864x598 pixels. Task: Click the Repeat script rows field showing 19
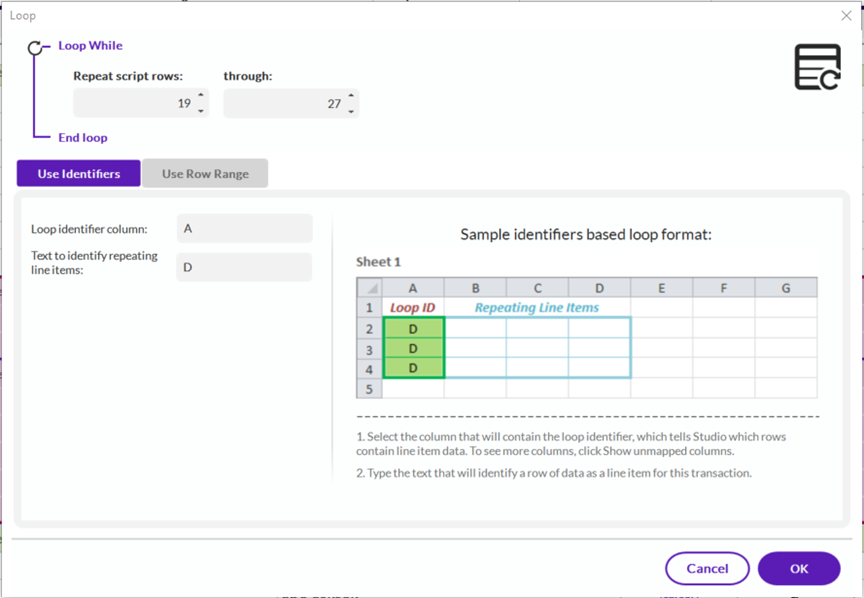pyautogui.click(x=141, y=103)
